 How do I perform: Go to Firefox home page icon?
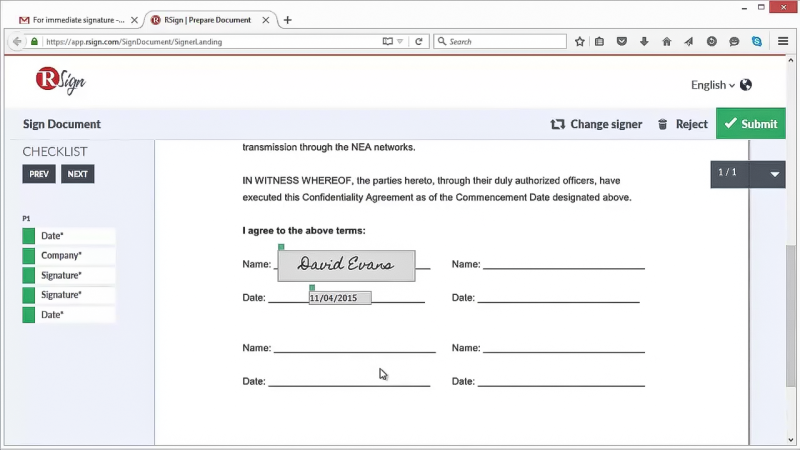(666, 42)
